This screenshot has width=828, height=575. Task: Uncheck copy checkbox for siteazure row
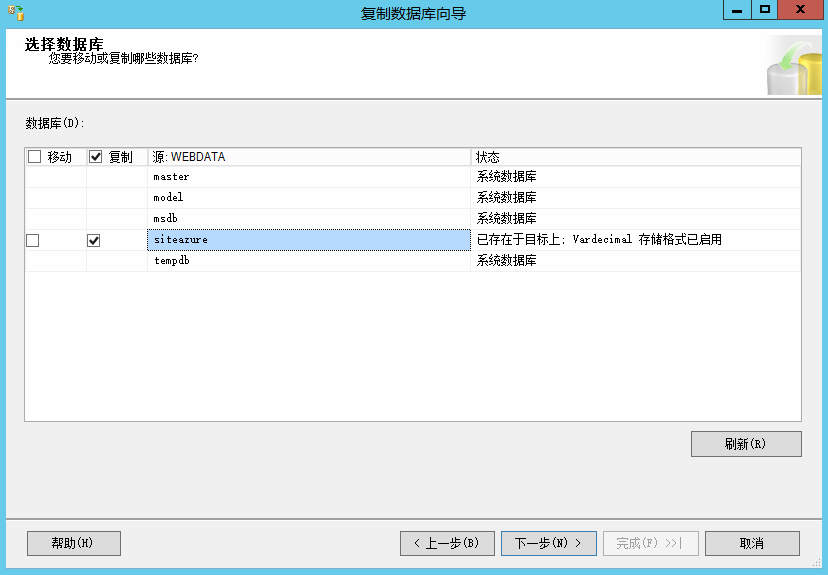pyautogui.click(x=95, y=240)
